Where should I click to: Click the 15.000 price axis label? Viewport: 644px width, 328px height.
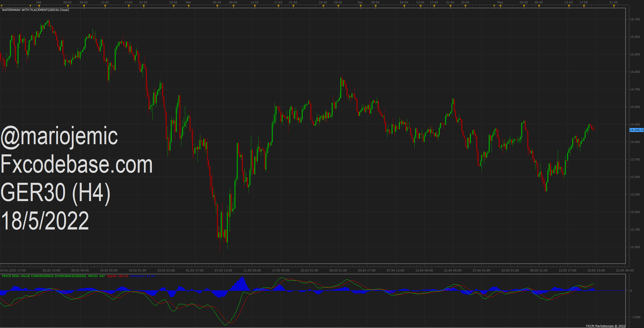635,72
